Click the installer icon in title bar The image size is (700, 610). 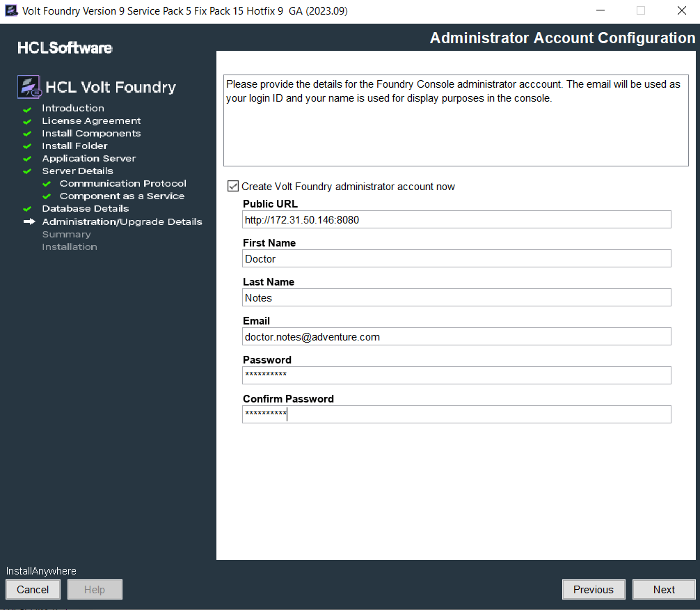[x=11, y=10]
